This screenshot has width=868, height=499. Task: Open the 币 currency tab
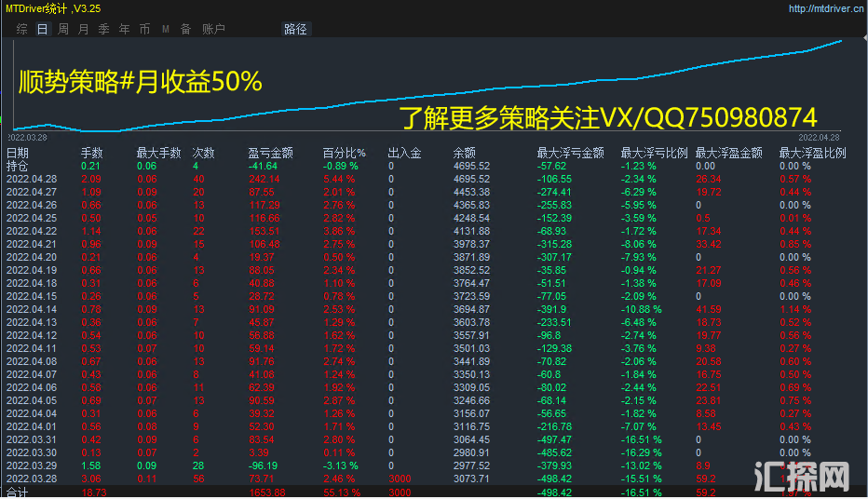(144, 29)
